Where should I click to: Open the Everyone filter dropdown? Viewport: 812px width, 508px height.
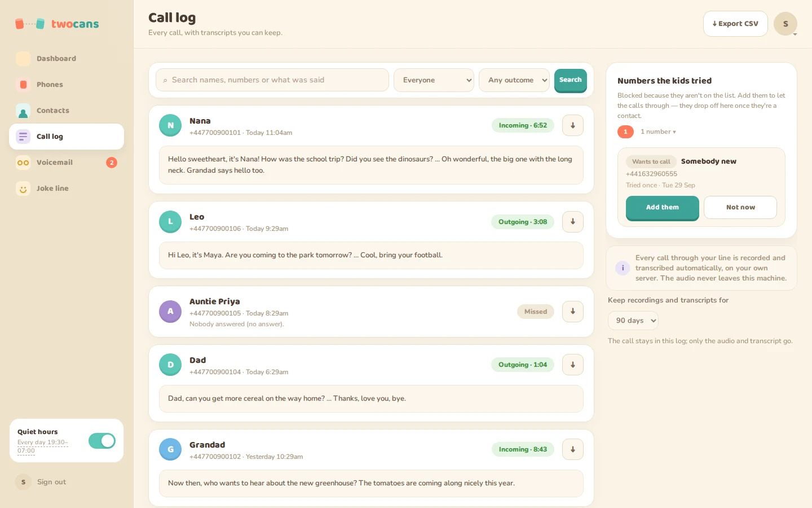tap(434, 80)
